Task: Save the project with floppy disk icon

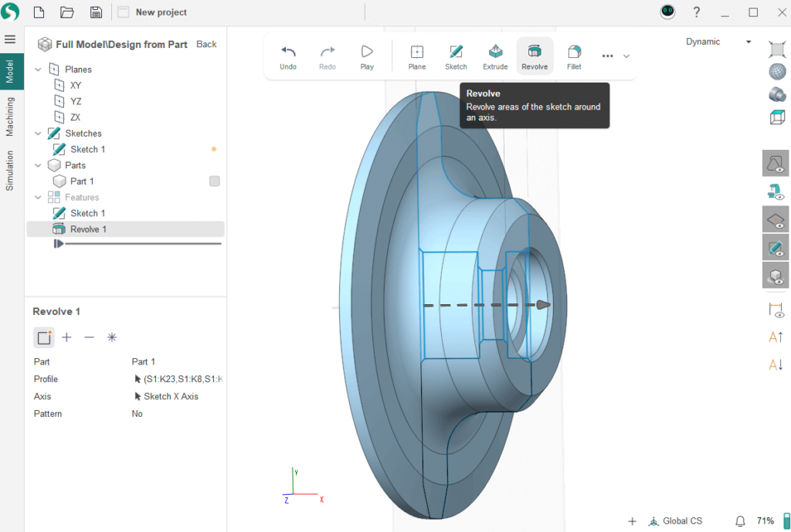Action: 96,12
